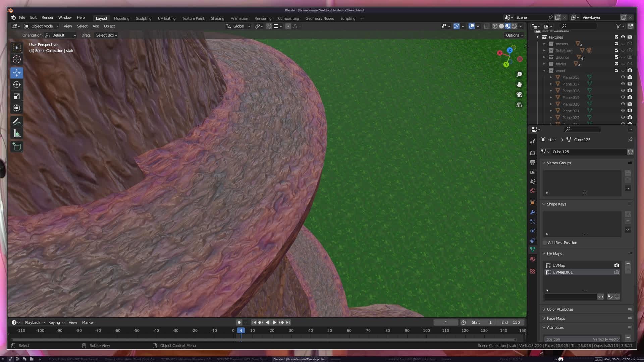Open Material properties tab
The width and height of the screenshot is (644, 362).
[x=533, y=259]
